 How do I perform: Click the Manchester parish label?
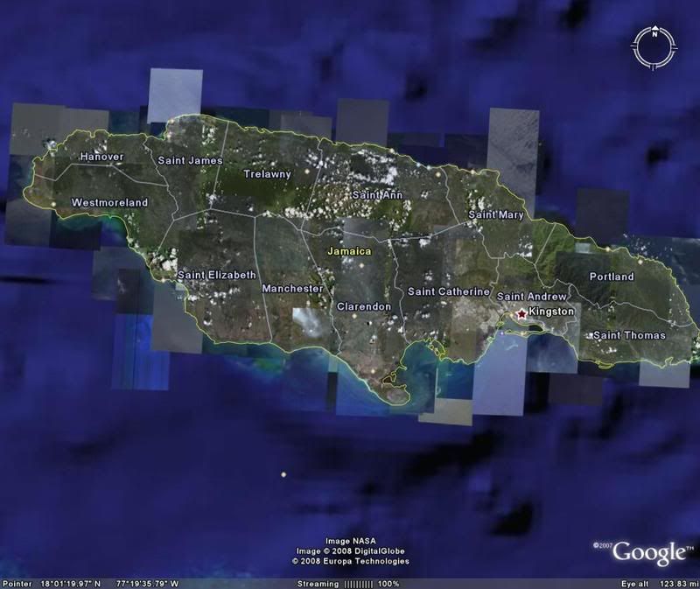tap(292, 289)
